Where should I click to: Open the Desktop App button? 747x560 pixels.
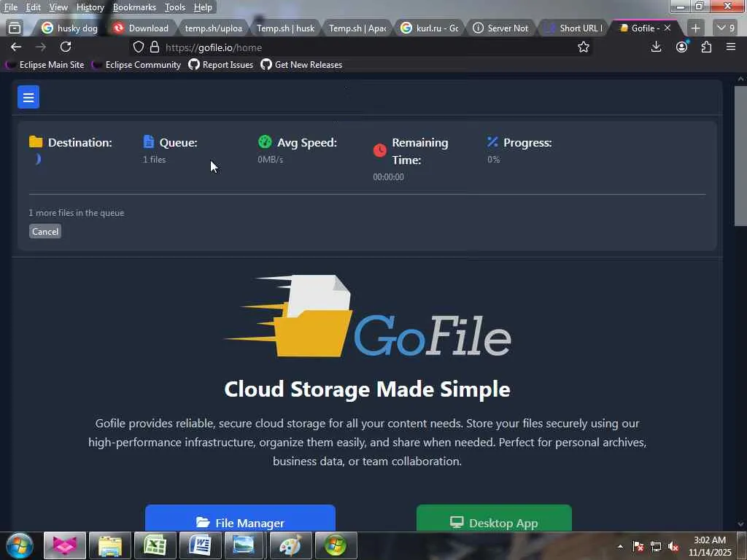click(x=494, y=518)
